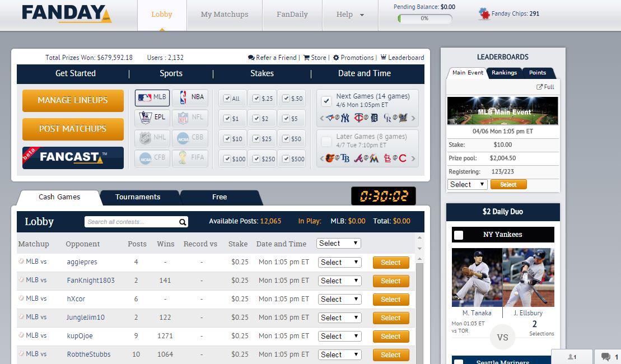
Task: Select the FIFA sport icon
Action: pyautogui.click(x=190, y=158)
